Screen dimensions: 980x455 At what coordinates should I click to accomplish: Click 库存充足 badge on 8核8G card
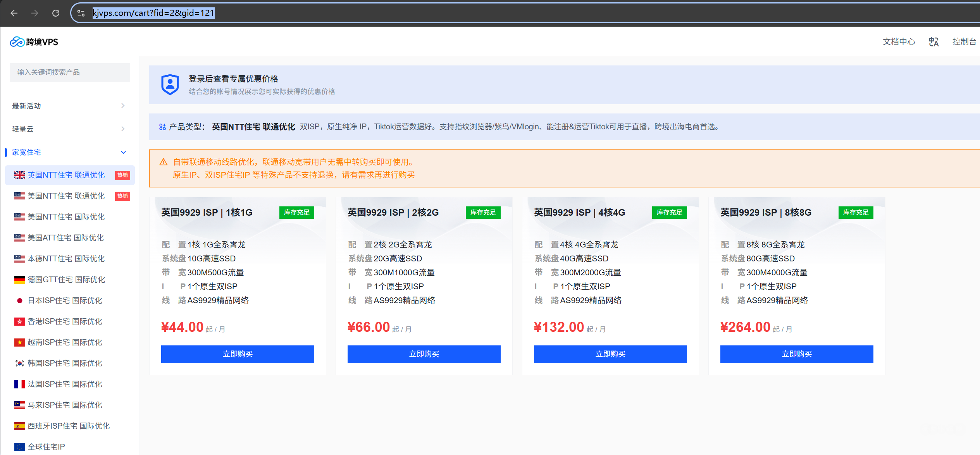tap(856, 212)
